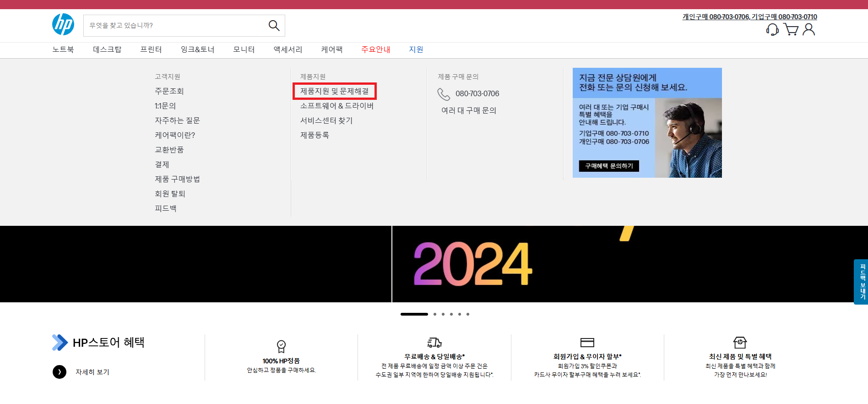Open the 제품등록 link
Screen dimensions: 868x404
315,135
